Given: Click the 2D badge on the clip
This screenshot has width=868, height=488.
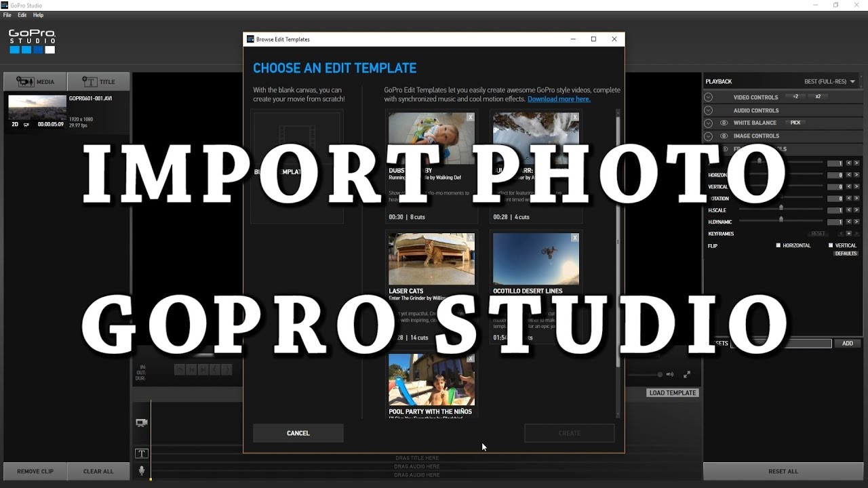Looking at the screenshot, I should pyautogui.click(x=15, y=124).
